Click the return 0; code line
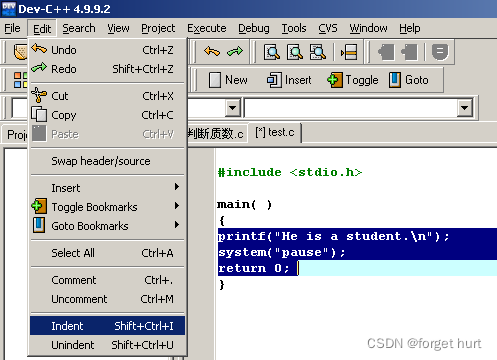Screen dimensions: 497x360 tap(253, 268)
